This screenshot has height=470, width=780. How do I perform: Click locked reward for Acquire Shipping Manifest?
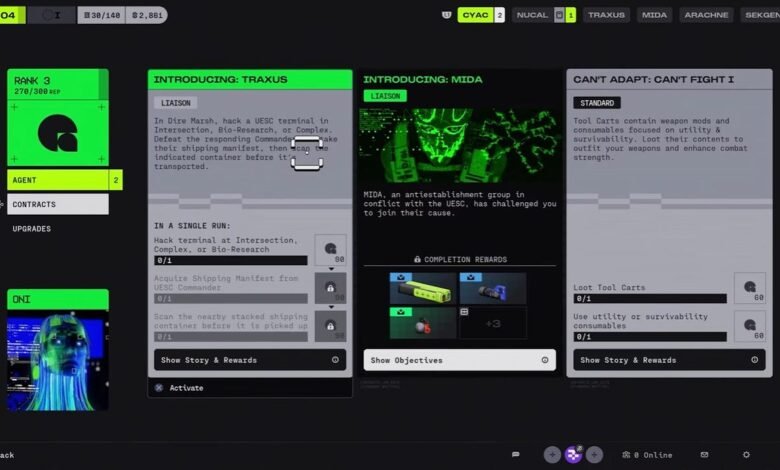tap(330, 288)
